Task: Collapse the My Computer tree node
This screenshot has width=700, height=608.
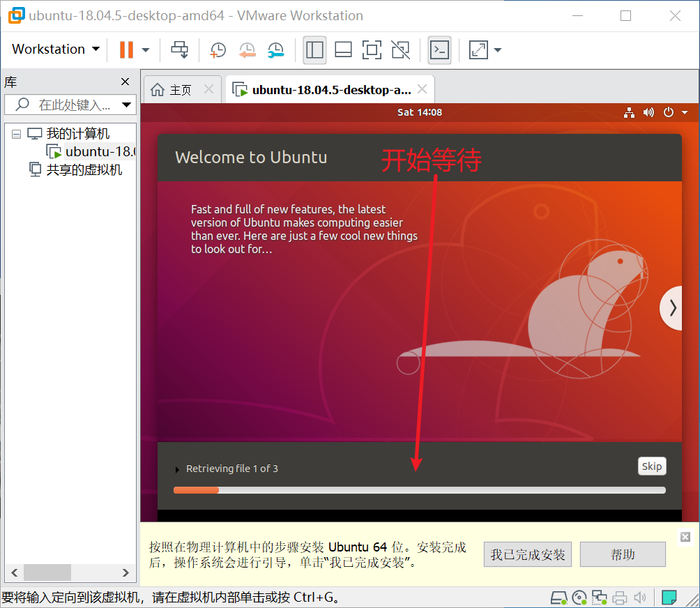Action: (x=17, y=134)
